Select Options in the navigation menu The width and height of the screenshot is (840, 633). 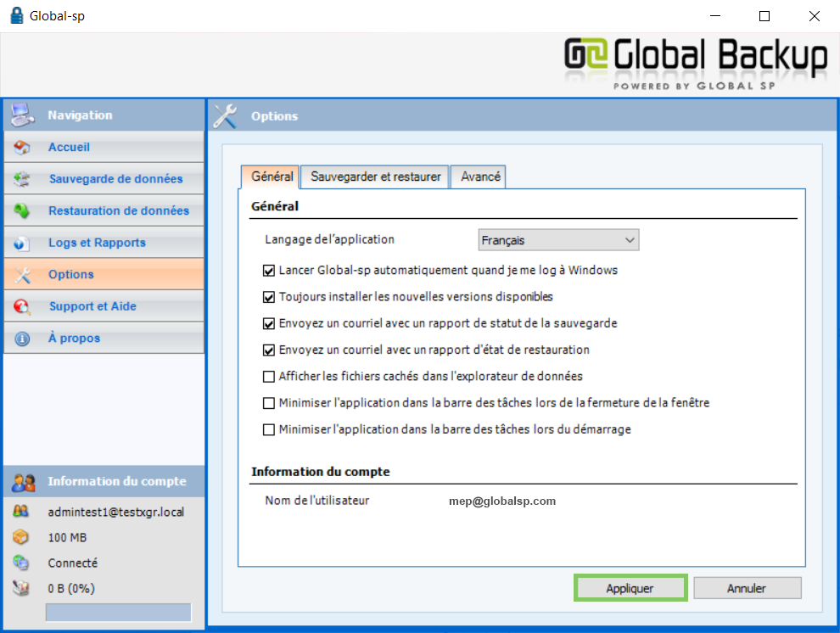click(x=104, y=275)
